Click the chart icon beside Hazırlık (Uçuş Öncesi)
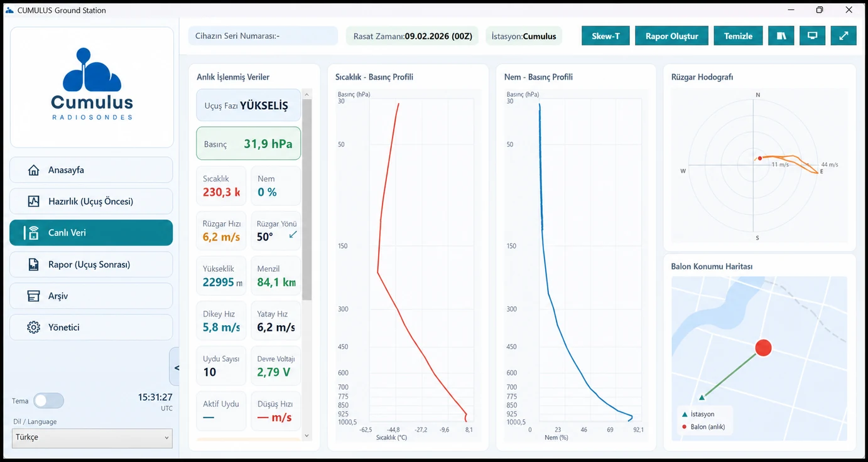This screenshot has height=462, width=868. point(34,201)
